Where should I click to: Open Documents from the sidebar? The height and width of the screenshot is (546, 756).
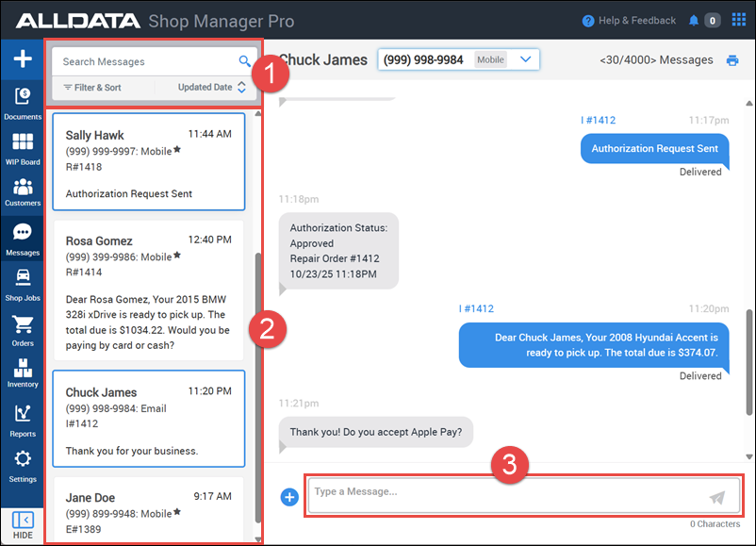[23, 103]
